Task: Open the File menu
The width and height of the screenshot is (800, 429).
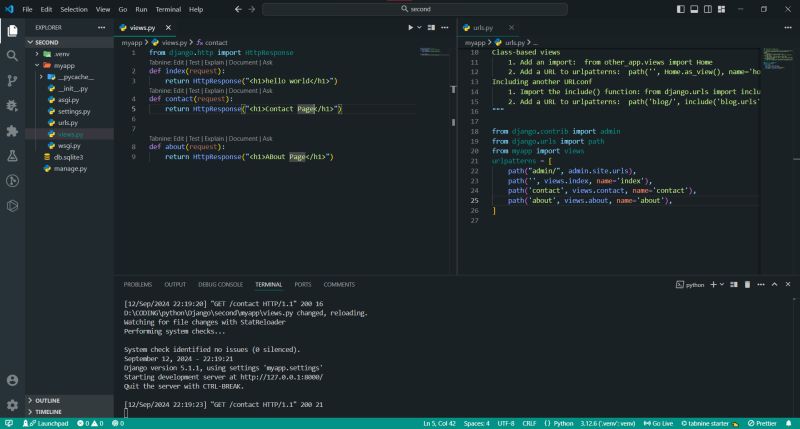Action: 28,9
